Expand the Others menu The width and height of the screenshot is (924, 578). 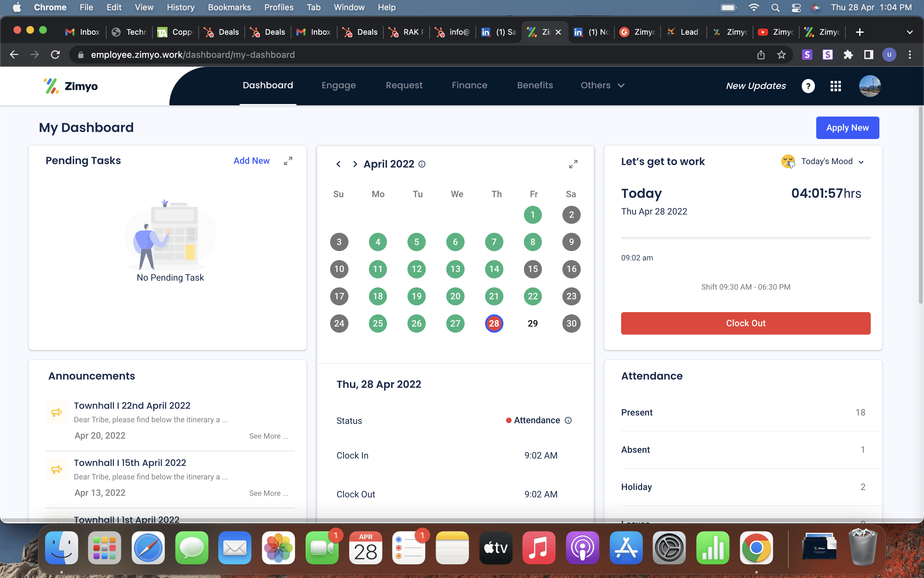[602, 85]
